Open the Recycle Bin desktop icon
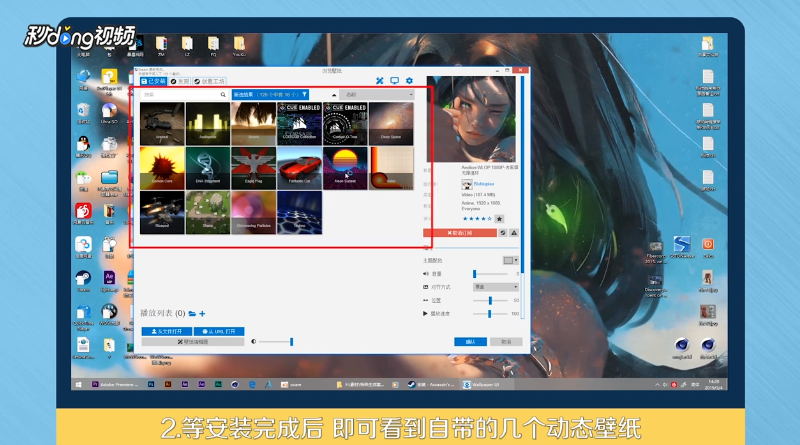 tap(83, 113)
